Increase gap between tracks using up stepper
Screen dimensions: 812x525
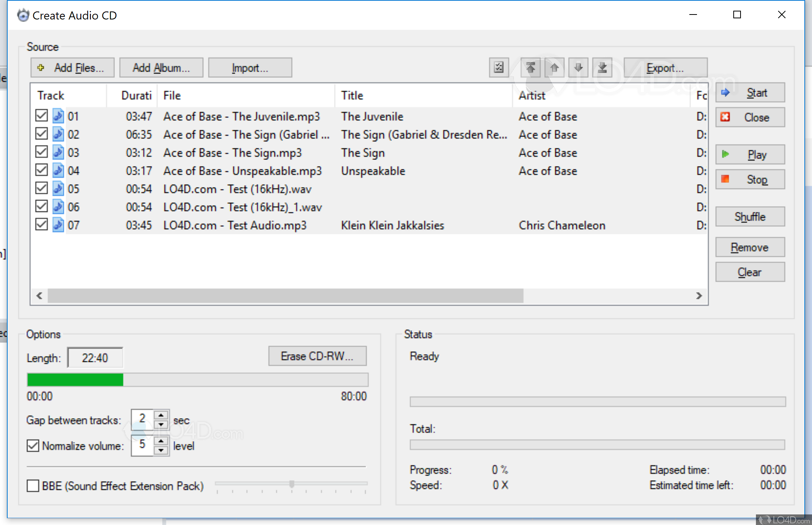pos(162,415)
